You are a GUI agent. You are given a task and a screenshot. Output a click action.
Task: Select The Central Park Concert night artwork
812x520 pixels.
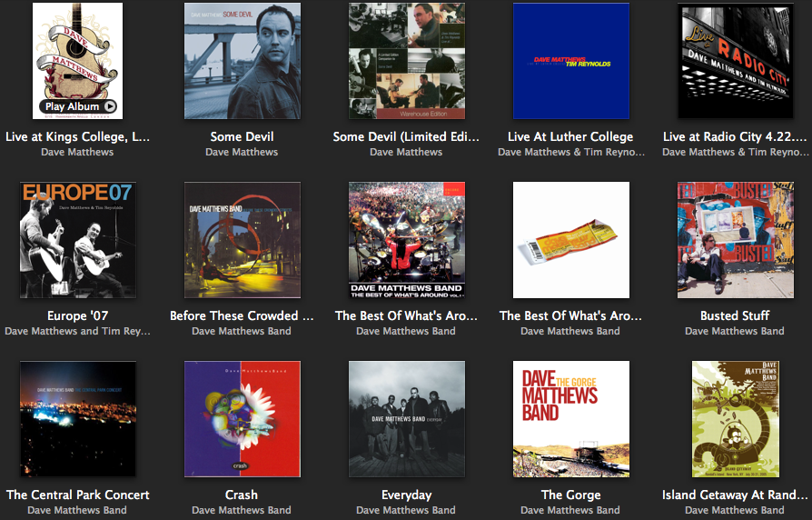(x=78, y=419)
